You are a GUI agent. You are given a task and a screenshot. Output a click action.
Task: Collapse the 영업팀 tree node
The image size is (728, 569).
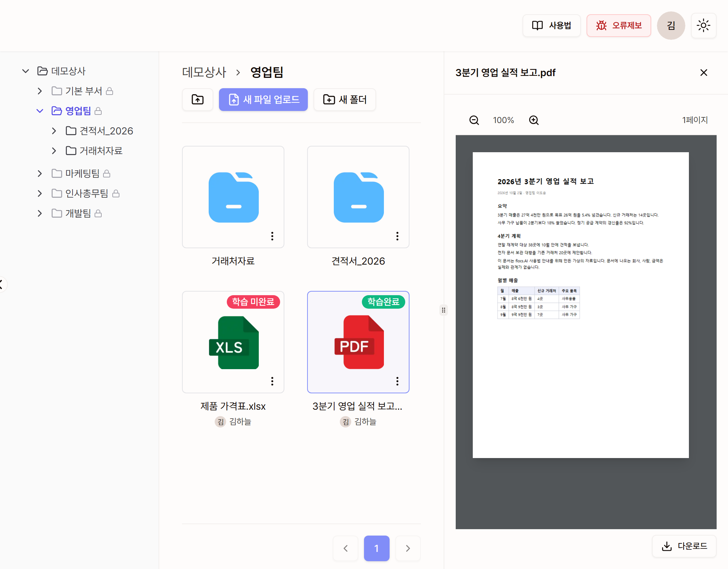40,111
